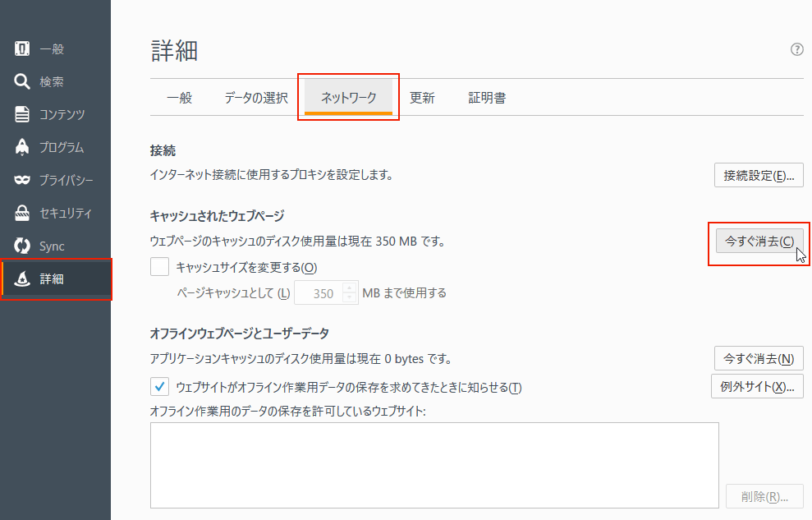This screenshot has width=812, height=520.
Task: Click the 接続設定 button
Action: coord(758,176)
